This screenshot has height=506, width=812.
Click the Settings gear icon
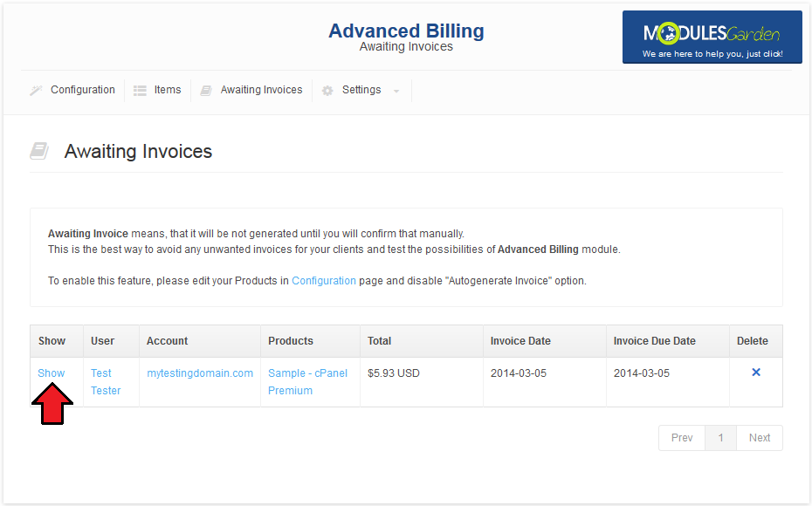(327, 91)
